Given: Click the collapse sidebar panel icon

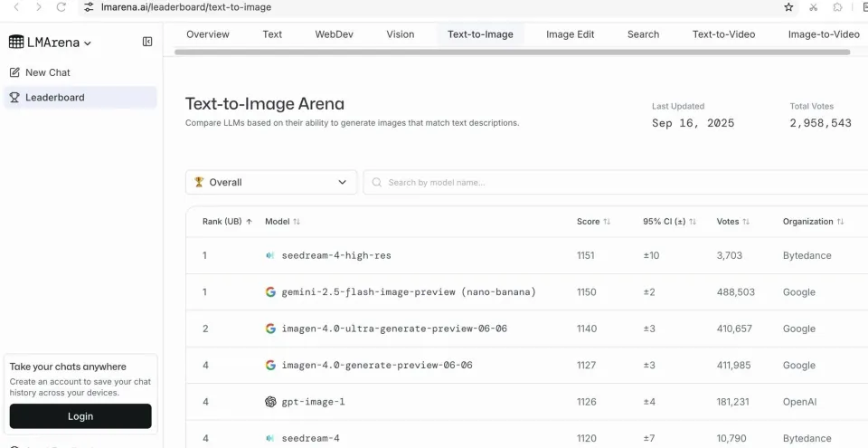Looking at the screenshot, I should coord(147,42).
